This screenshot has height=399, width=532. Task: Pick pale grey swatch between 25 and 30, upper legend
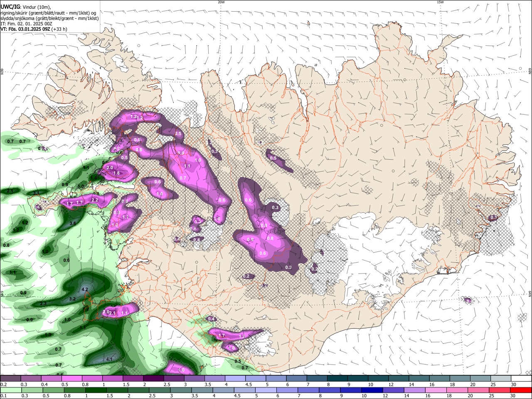[501, 379]
